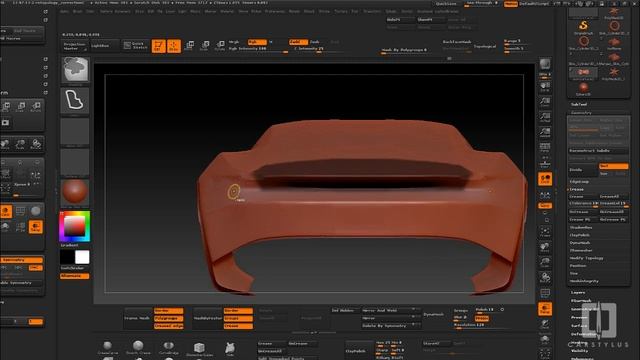The height and width of the screenshot is (360, 640).
Task: Click the BPR render icon
Action: coord(545,64)
